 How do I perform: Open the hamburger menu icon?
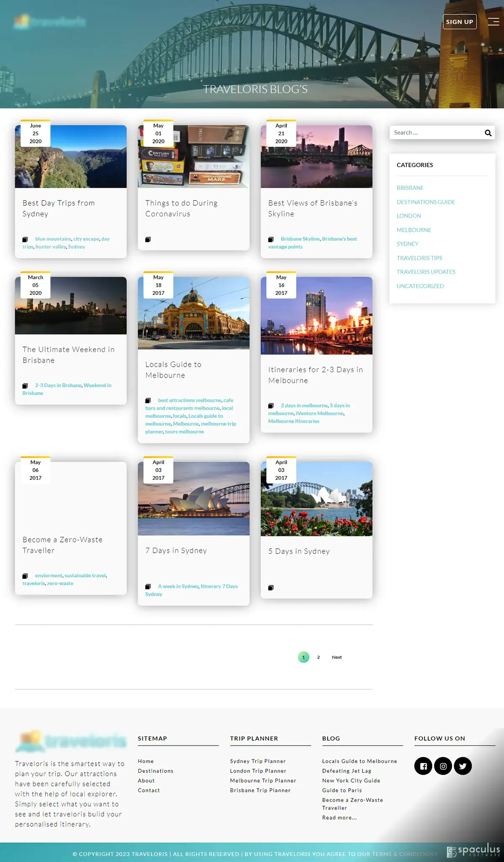493,22
